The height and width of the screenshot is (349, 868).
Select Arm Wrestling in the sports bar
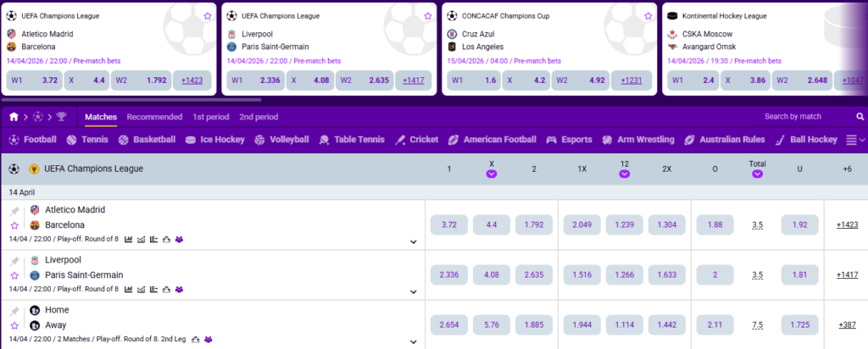click(638, 140)
